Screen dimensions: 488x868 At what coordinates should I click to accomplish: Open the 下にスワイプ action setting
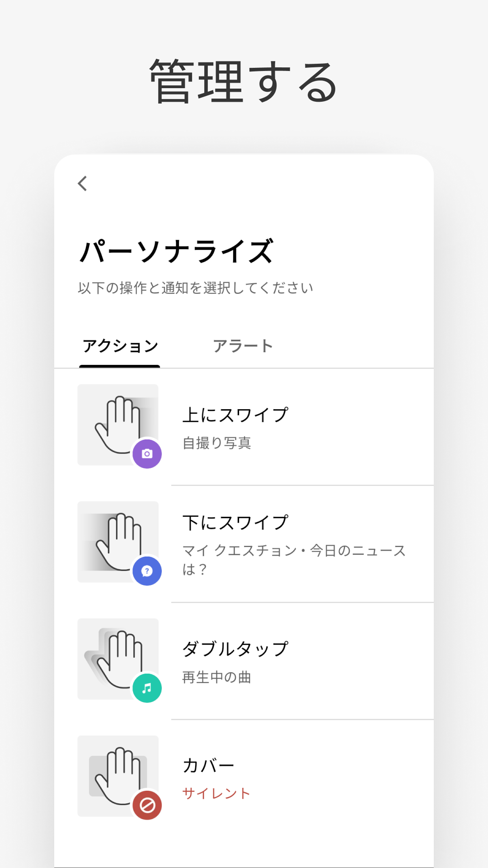click(244, 544)
